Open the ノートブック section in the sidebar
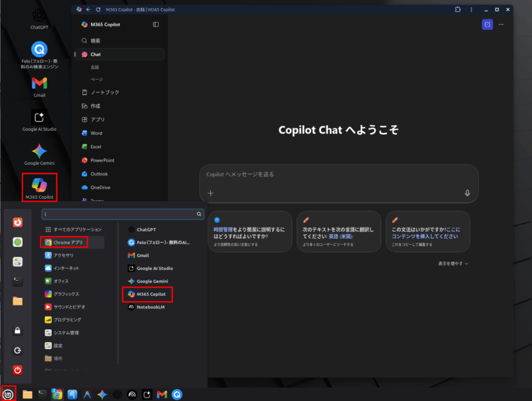 tap(104, 92)
